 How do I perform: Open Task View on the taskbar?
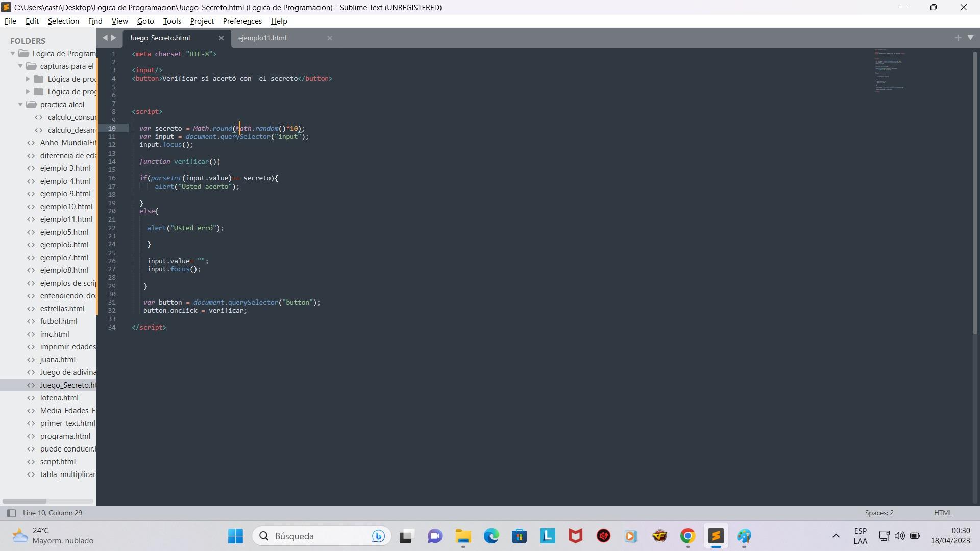pos(406,536)
